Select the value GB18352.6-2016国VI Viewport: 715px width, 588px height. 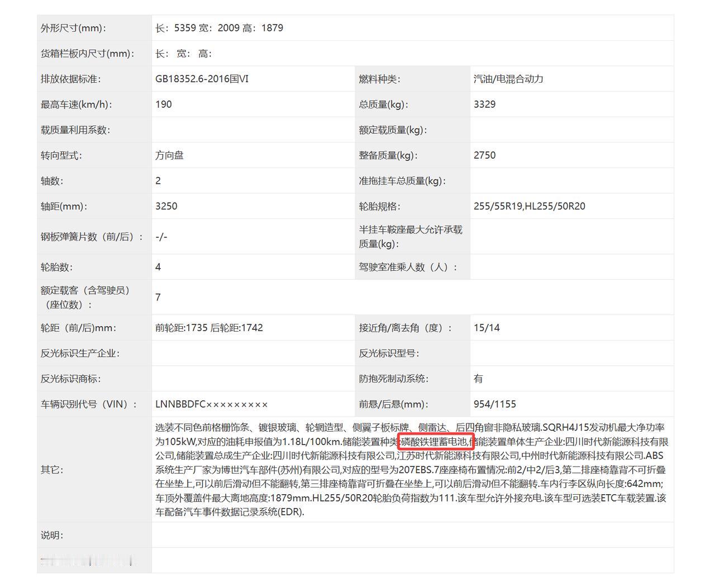pos(202,79)
